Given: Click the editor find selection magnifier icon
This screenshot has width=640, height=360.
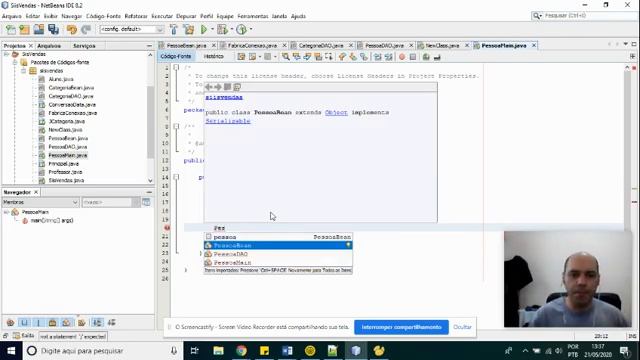Looking at the screenshot, I should [286, 57].
